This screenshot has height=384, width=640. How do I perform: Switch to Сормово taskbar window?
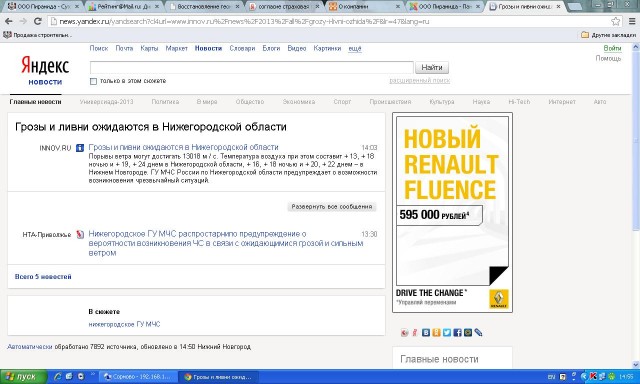coord(138,377)
